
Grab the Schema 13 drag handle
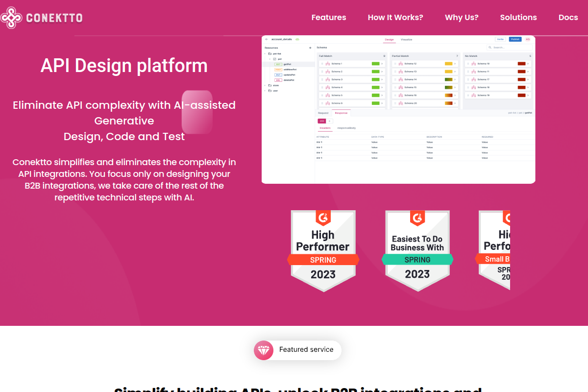click(395, 72)
